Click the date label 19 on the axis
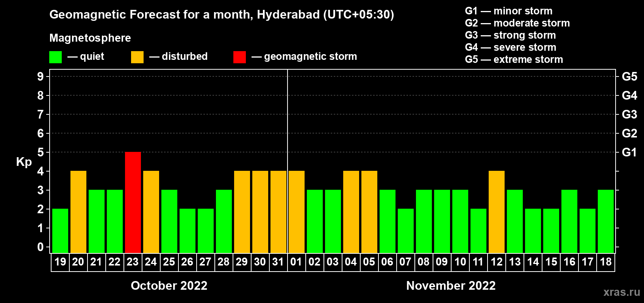 click(60, 262)
